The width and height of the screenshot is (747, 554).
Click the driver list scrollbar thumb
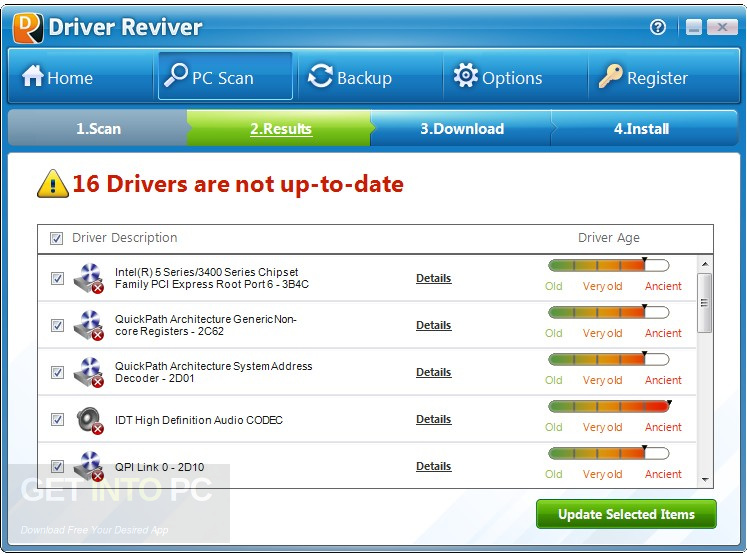pos(705,303)
